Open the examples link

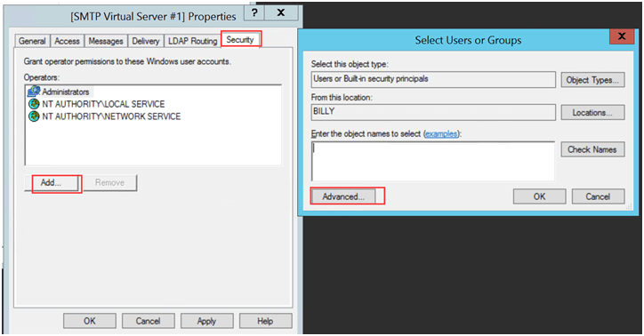[x=441, y=133]
